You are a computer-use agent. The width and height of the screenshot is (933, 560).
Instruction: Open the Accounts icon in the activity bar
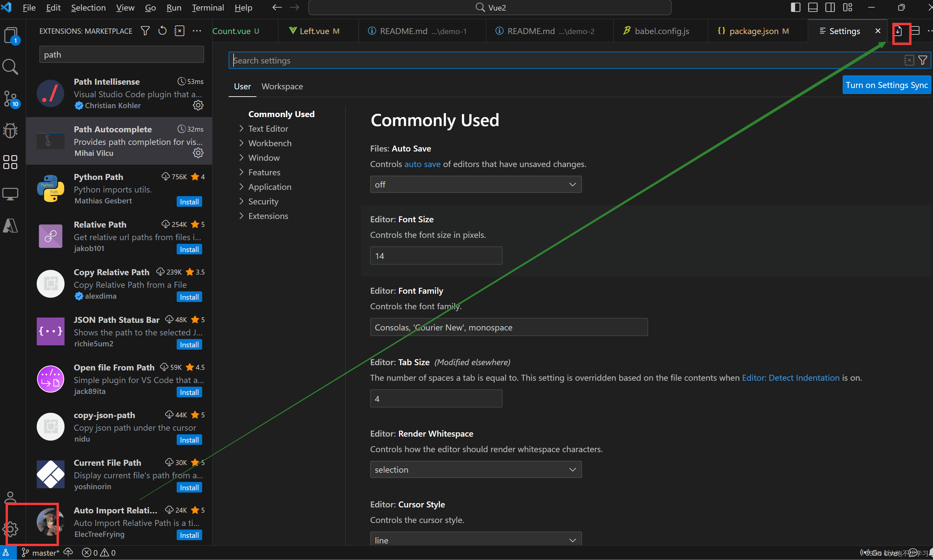click(x=10, y=497)
